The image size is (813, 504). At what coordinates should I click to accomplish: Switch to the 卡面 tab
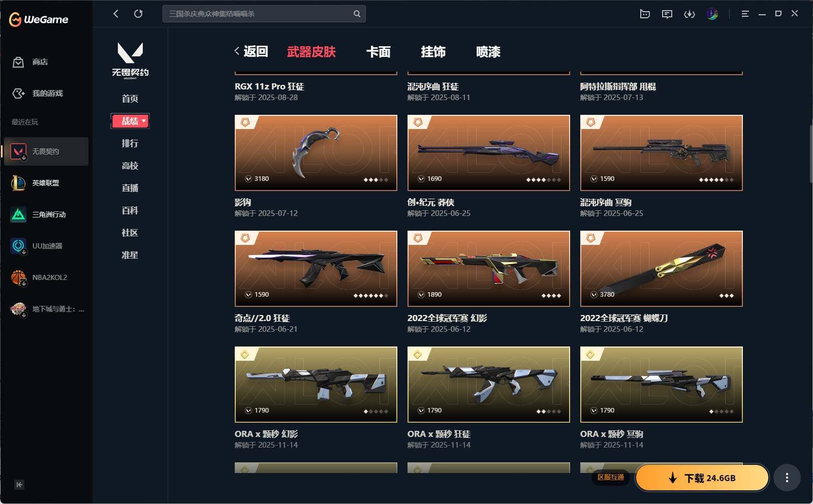tap(379, 52)
